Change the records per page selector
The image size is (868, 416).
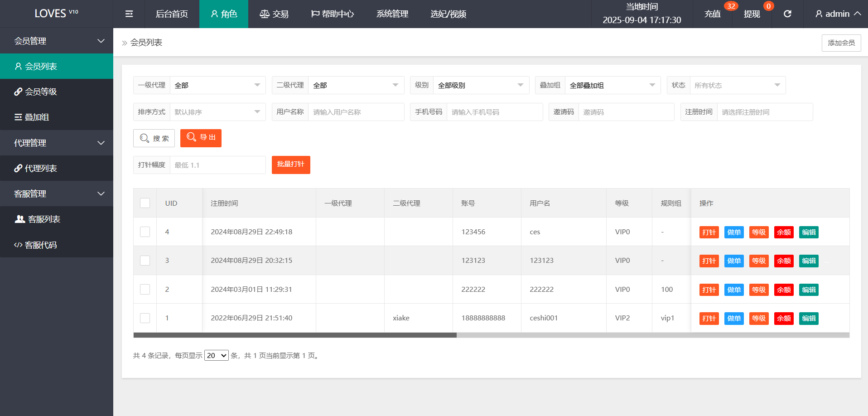tap(217, 356)
